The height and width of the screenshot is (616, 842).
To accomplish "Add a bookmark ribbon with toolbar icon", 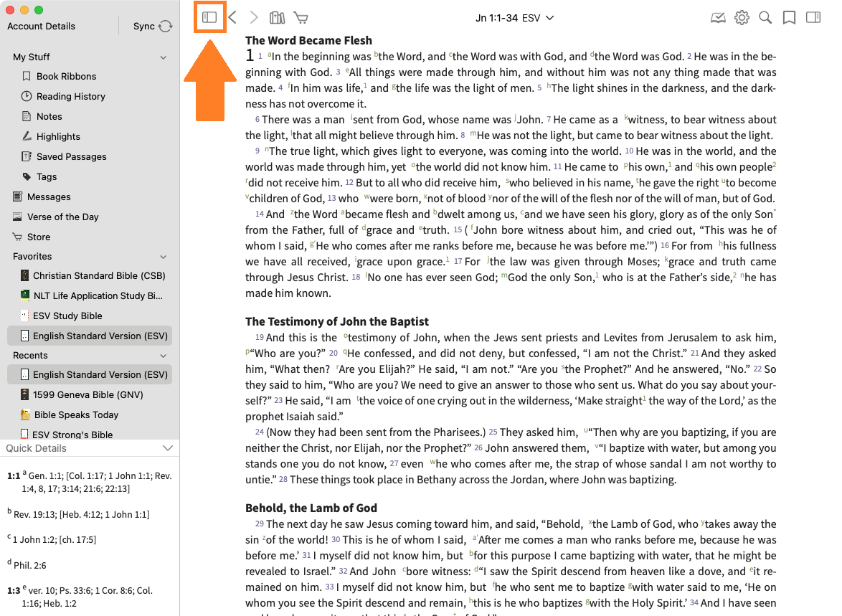I will click(x=789, y=17).
